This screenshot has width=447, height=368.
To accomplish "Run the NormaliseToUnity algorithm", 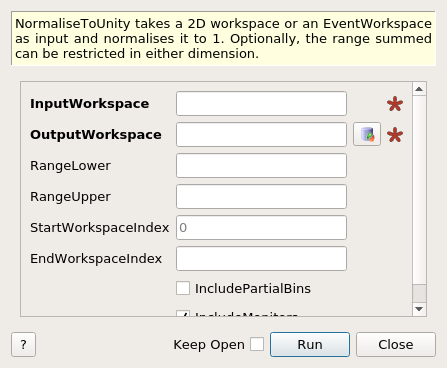I will [310, 344].
